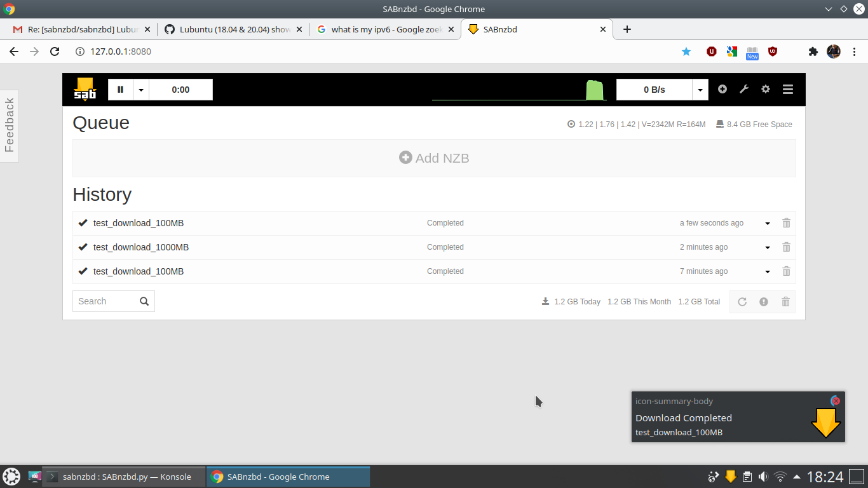Open SABnzbd status via the wrench icon
Image resolution: width=868 pixels, height=488 pixels.
tap(744, 89)
